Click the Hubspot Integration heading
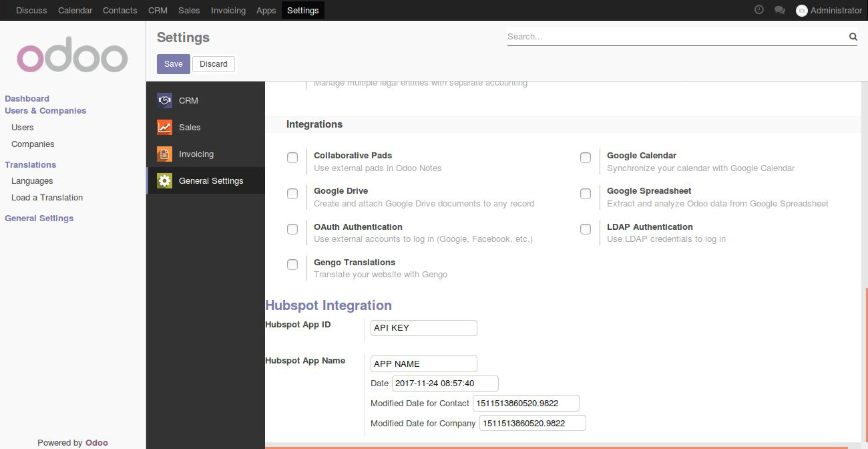Screen dimensions: 868x449 [x=329, y=305]
